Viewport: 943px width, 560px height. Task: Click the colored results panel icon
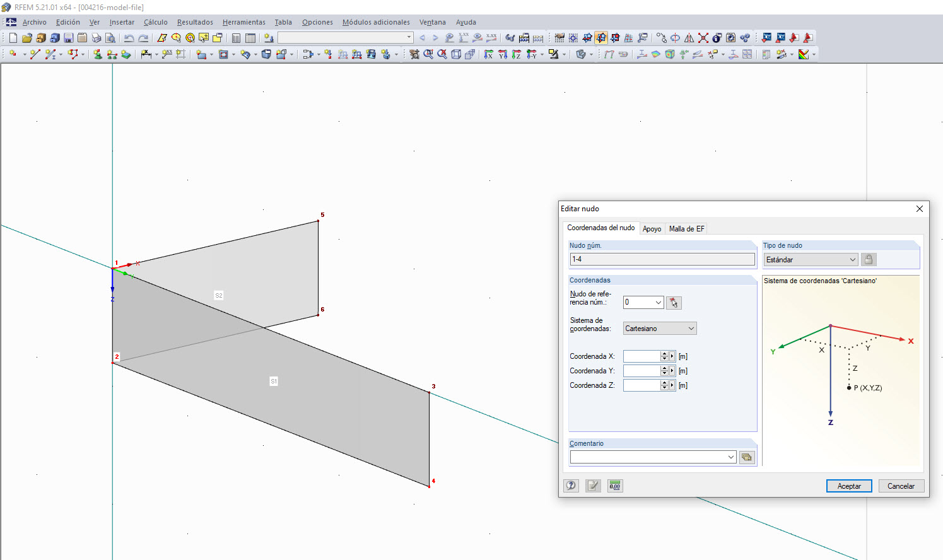(804, 54)
